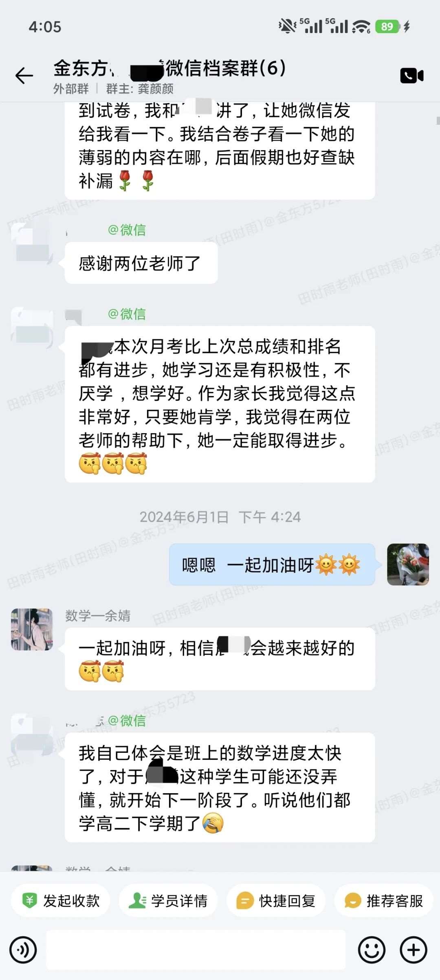Tap 推荐客服 recommend customer service

pos(384,901)
